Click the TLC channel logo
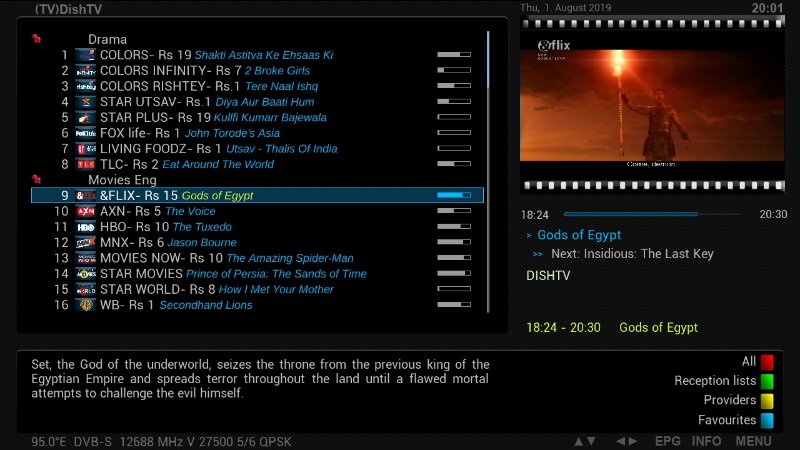800x450 pixels. (85, 164)
